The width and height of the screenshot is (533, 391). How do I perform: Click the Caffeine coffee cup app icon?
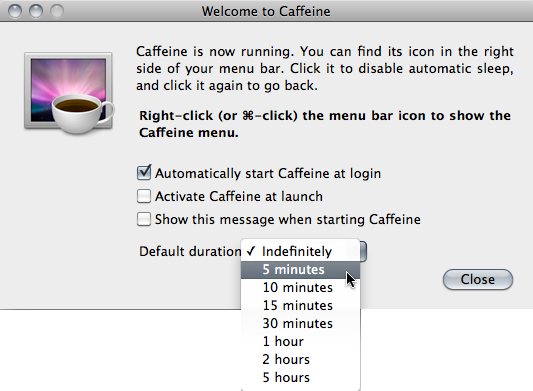(x=69, y=93)
